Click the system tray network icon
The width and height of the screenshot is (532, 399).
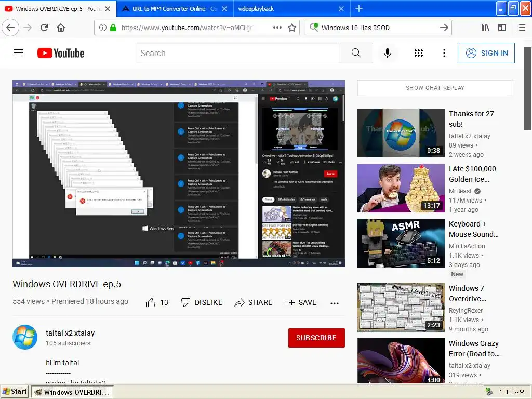pyautogui.click(x=489, y=392)
